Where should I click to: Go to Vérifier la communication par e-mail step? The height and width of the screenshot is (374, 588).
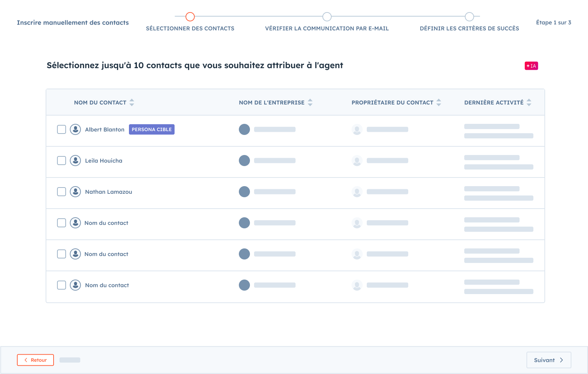click(x=327, y=17)
